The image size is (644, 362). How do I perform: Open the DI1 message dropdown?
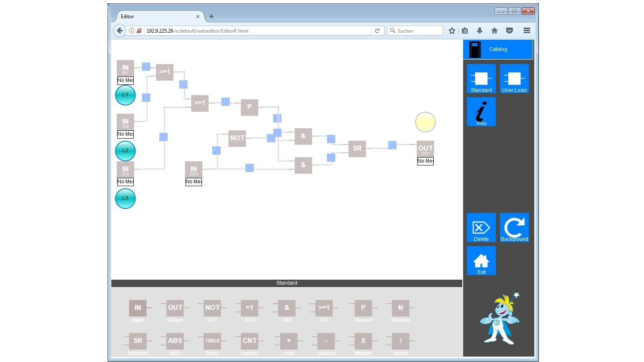click(125, 80)
